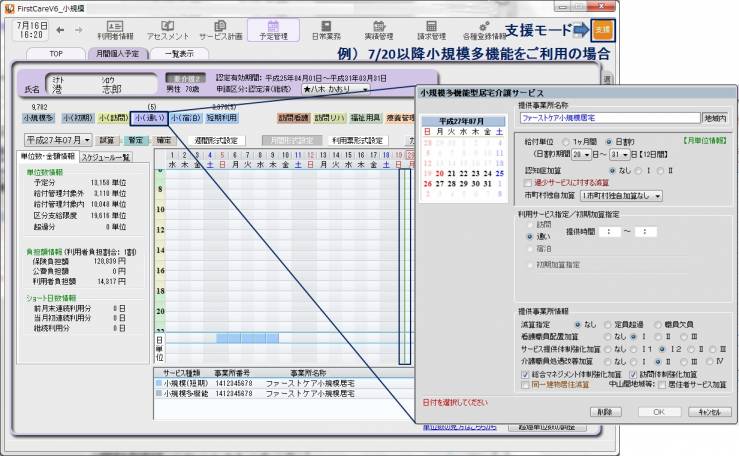
Task: Click the back arrow navigation icon
Action: tap(66, 30)
